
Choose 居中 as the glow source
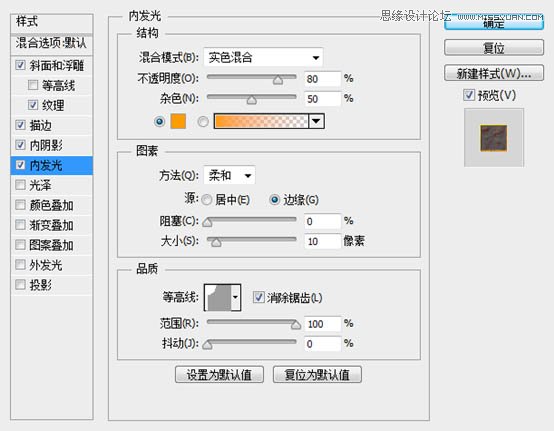(206, 200)
